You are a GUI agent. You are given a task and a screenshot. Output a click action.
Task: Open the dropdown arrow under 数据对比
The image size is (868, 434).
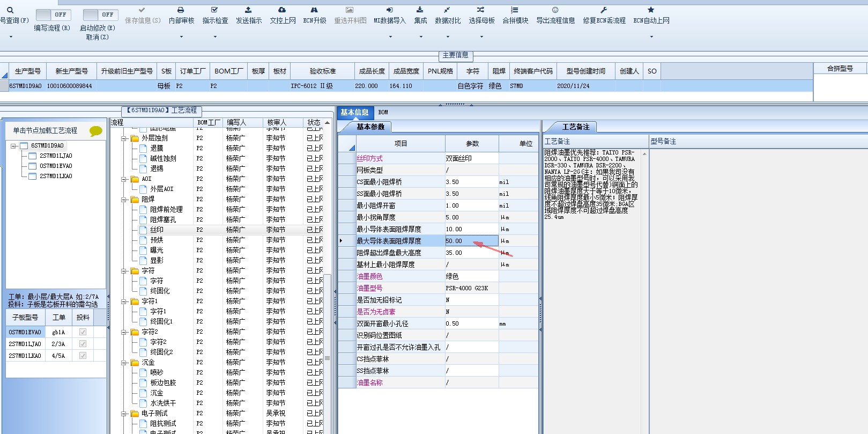tap(448, 37)
